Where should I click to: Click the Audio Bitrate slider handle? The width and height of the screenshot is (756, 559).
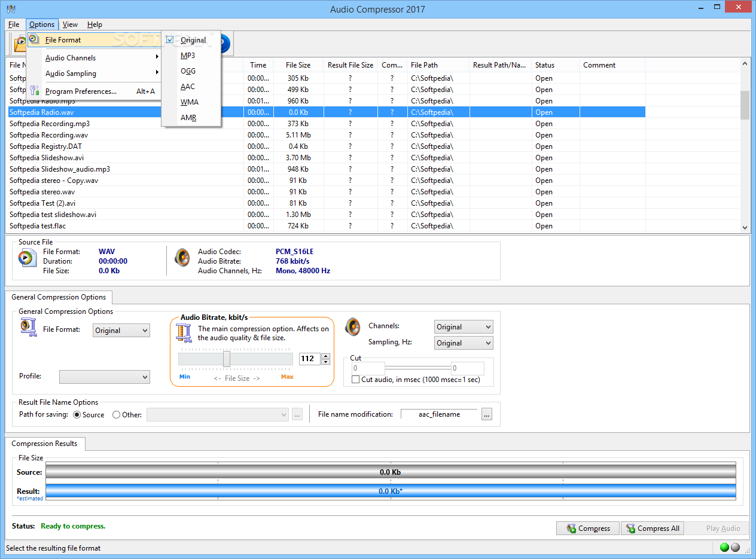point(227,359)
